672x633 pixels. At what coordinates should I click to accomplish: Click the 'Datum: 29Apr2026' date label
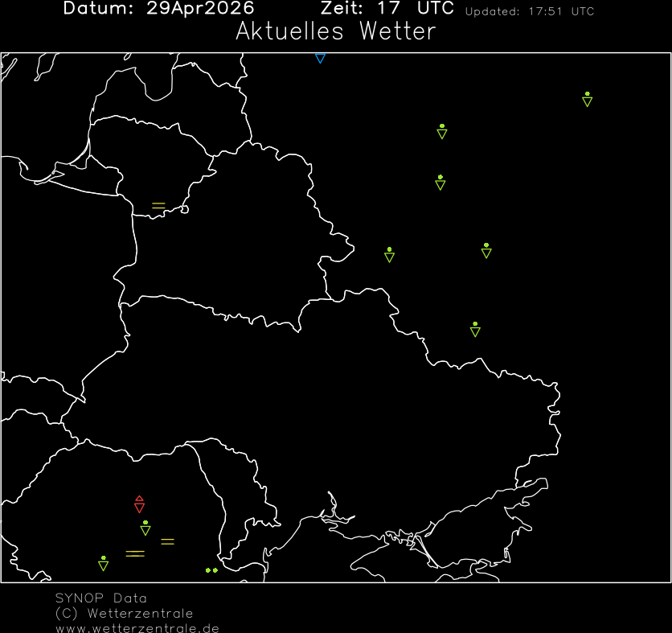click(x=158, y=9)
